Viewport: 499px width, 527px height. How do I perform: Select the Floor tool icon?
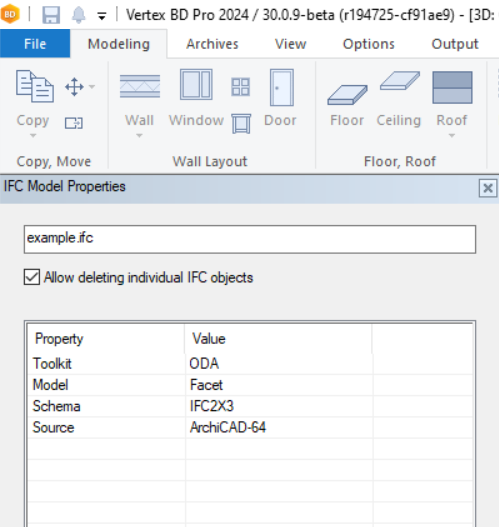click(347, 95)
